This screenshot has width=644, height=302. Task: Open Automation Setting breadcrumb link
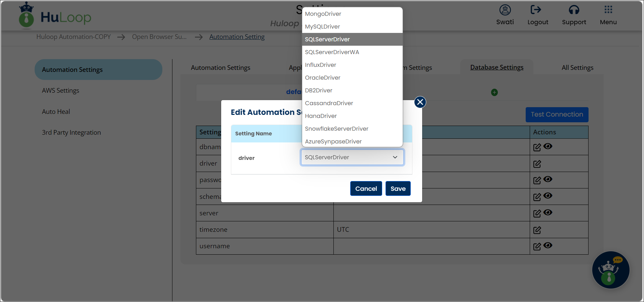(237, 37)
